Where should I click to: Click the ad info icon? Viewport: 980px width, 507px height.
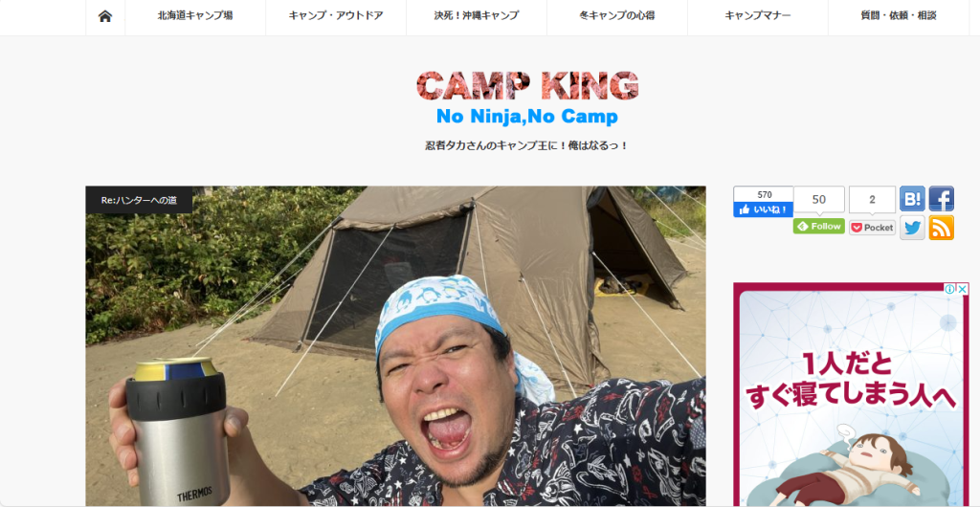tap(949, 289)
